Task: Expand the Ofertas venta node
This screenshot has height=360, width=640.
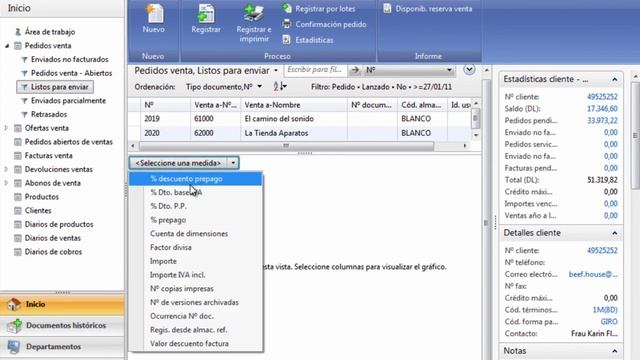Action: tap(6, 128)
